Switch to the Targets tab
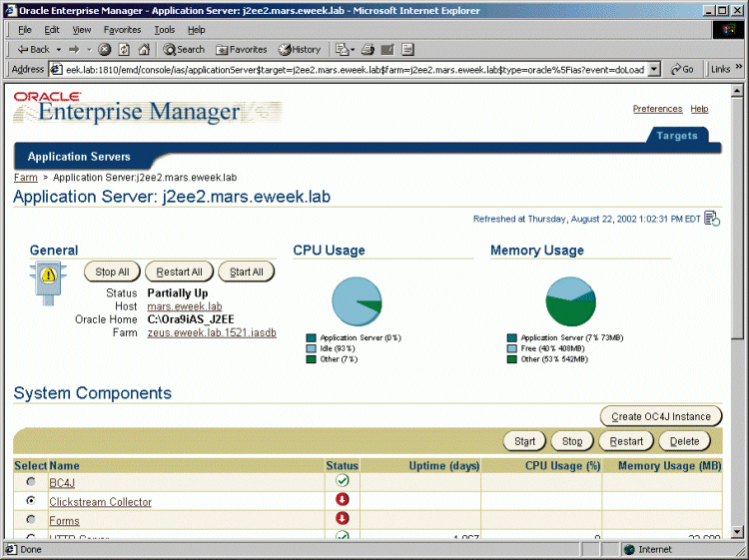The height and width of the screenshot is (560, 749). [x=676, y=136]
